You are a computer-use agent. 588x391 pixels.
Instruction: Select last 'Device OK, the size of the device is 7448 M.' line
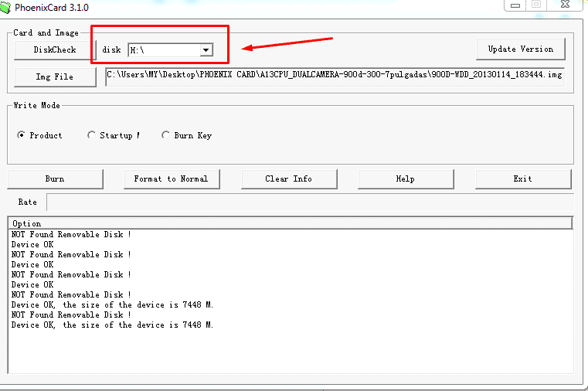(112, 325)
